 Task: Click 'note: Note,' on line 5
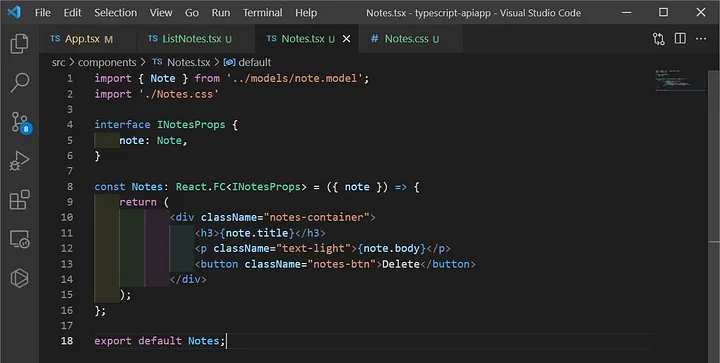point(153,140)
